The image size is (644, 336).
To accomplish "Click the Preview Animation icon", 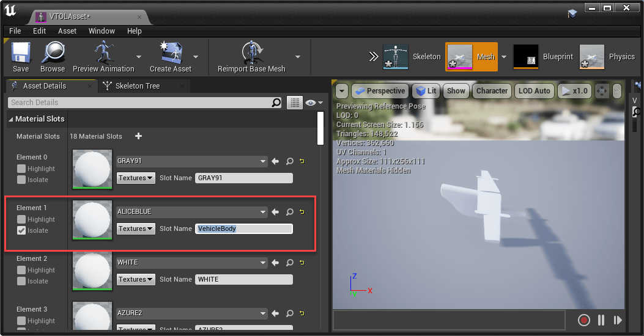I will point(103,57).
